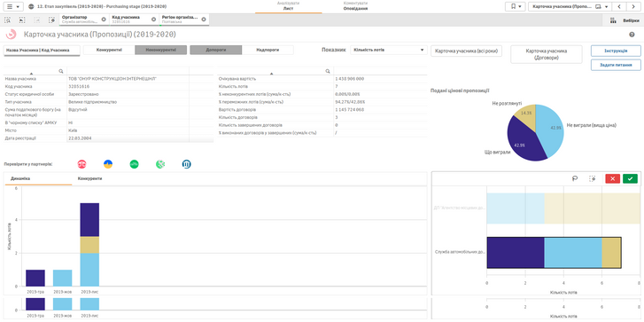Click the 2019-жов light blue bar
644x322 pixels.
click(62, 278)
